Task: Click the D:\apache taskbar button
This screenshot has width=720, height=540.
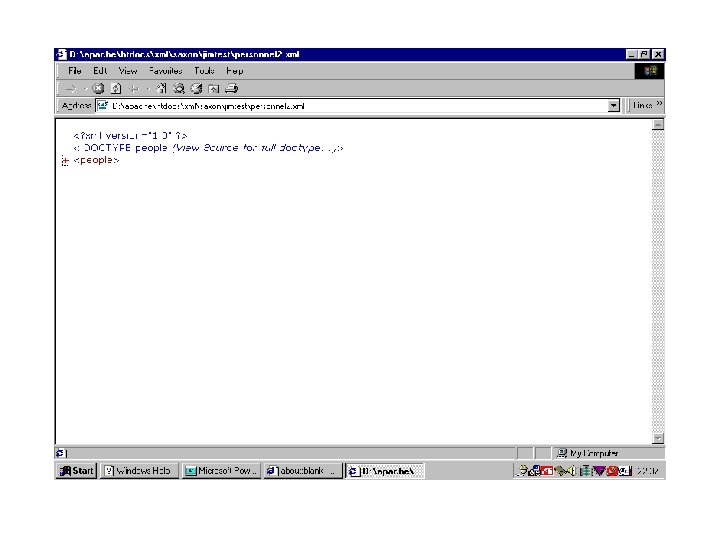Action: (385, 471)
